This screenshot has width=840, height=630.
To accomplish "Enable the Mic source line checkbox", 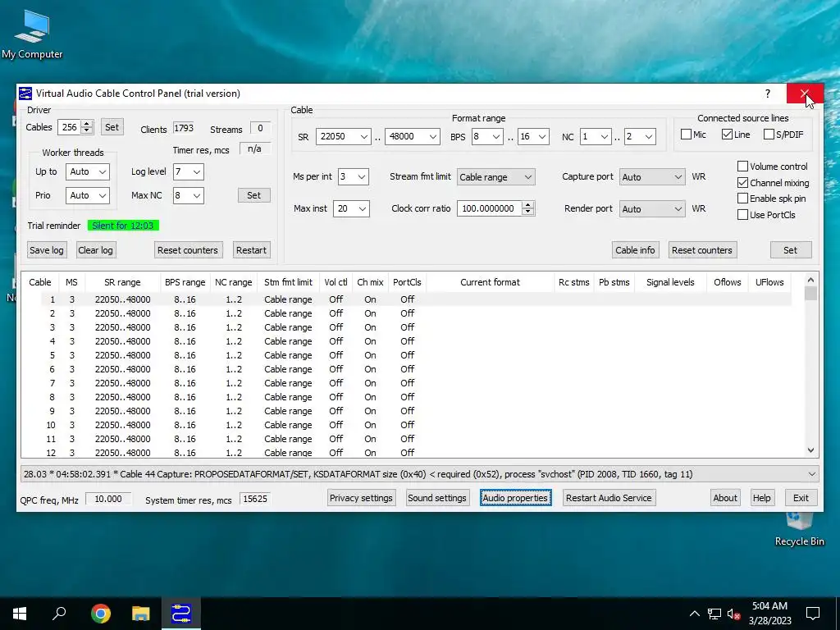I will click(x=686, y=135).
